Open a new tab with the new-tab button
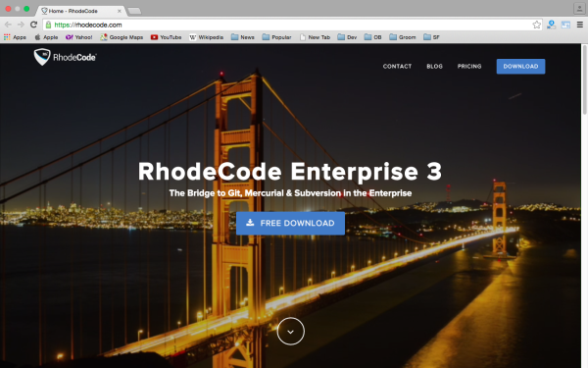 point(134,11)
